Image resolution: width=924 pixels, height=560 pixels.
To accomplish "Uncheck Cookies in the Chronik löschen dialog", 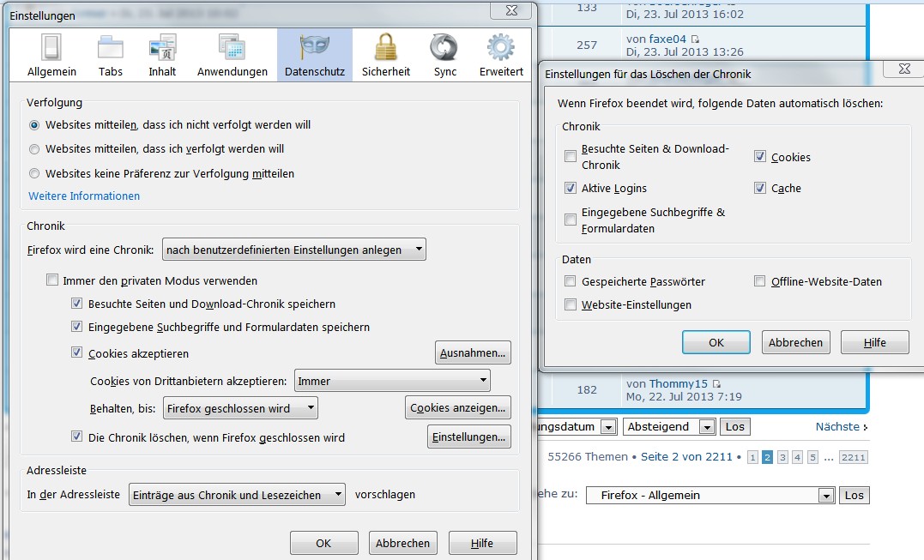I will [760, 157].
